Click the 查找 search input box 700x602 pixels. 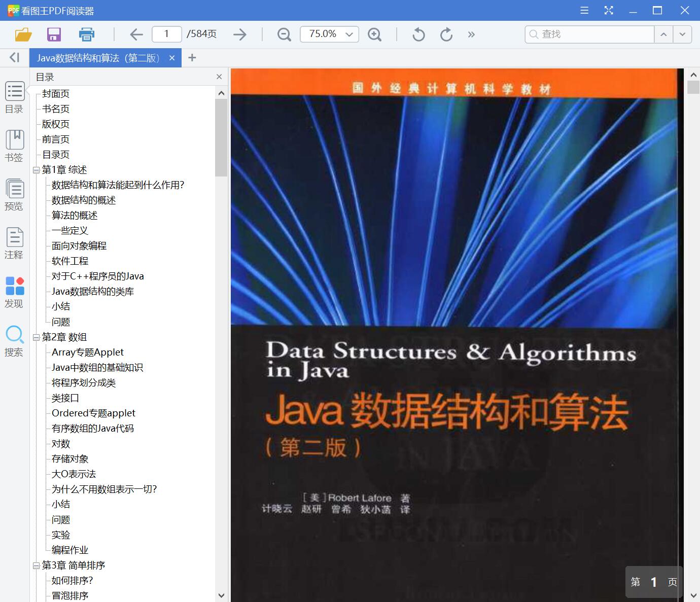pyautogui.click(x=589, y=34)
